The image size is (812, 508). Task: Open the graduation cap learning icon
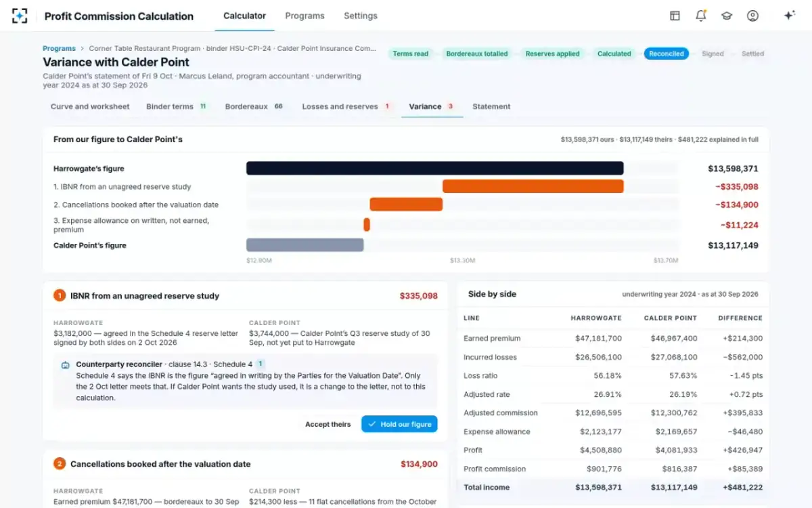coord(727,16)
